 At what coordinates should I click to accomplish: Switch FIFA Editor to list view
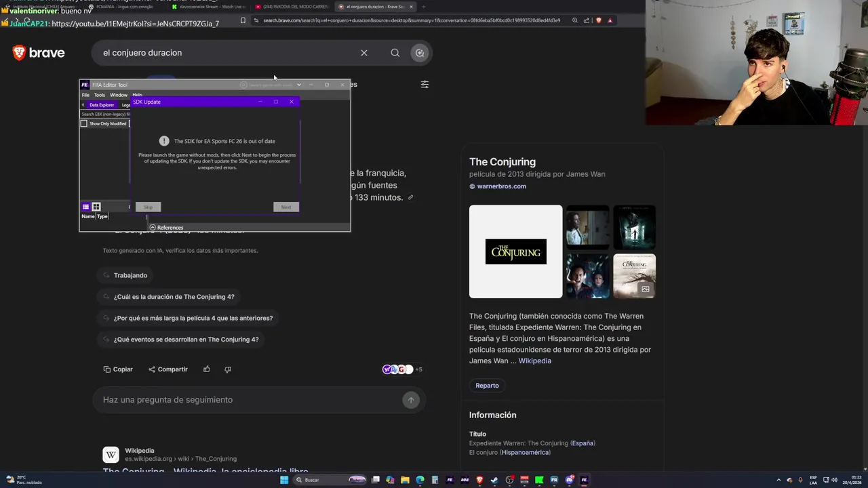85,207
